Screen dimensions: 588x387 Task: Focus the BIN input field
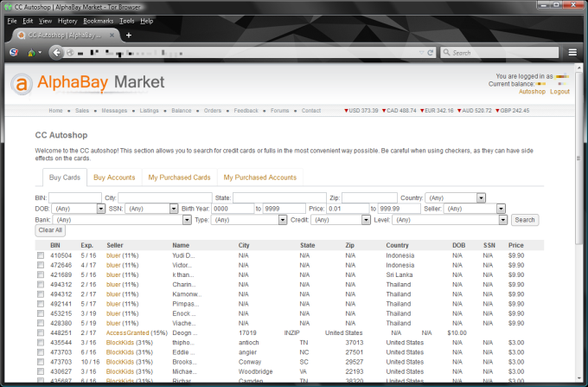(75, 197)
